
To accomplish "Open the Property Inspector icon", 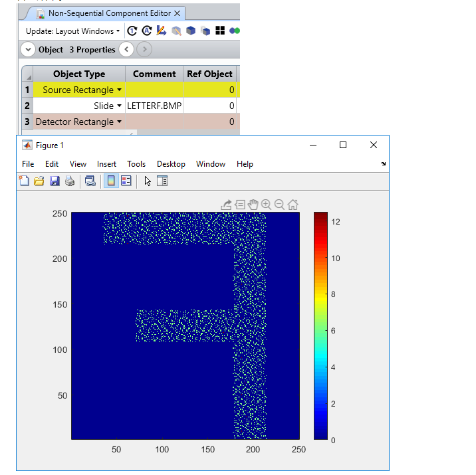I will [x=162, y=181].
